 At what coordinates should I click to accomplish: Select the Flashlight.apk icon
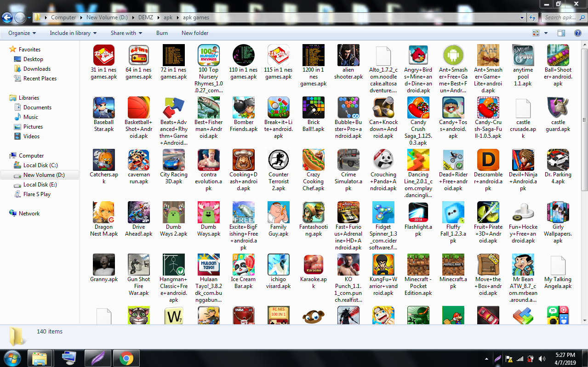(x=418, y=212)
